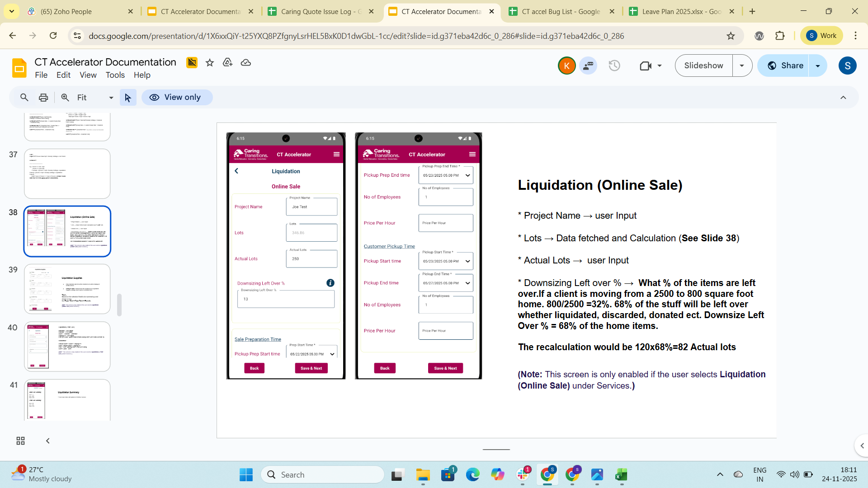Star the CT Accelerator Documentation file
Screen dimensions: 868x488
click(x=209, y=63)
